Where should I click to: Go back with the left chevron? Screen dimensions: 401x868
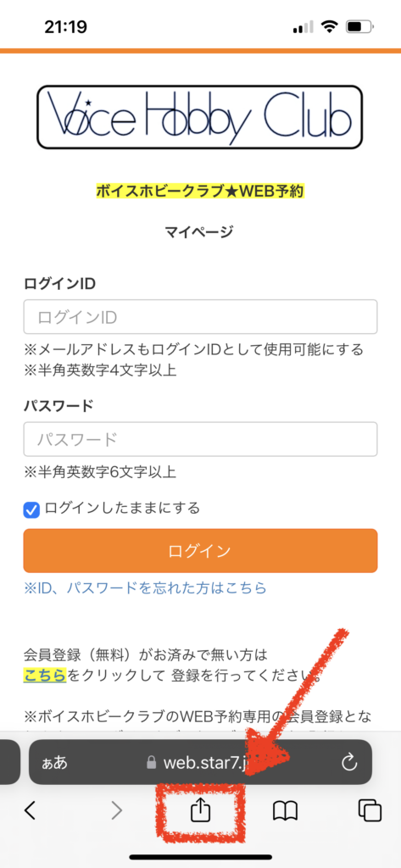[x=31, y=810]
